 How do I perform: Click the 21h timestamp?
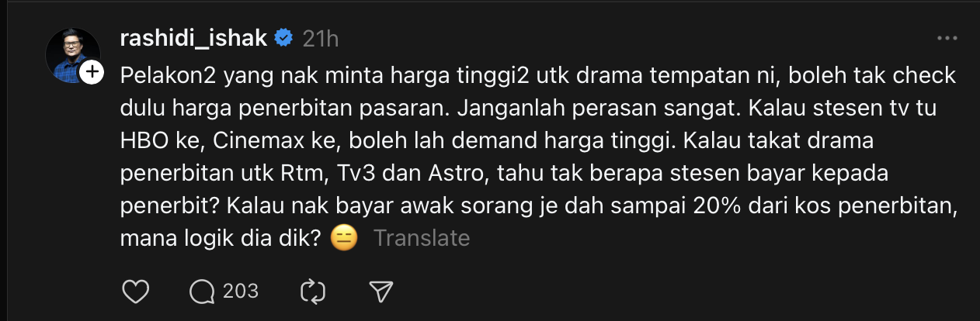click(x=320, y=39)
